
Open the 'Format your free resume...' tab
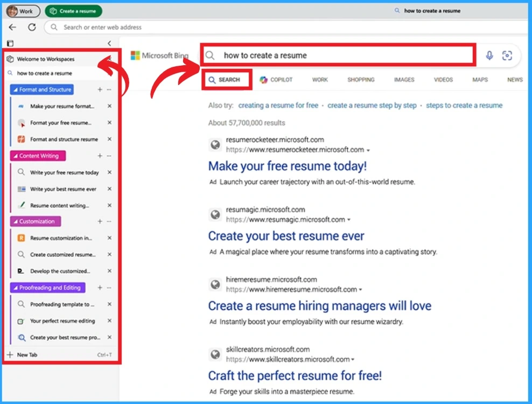pyautogui.click(x=60, y=123)
